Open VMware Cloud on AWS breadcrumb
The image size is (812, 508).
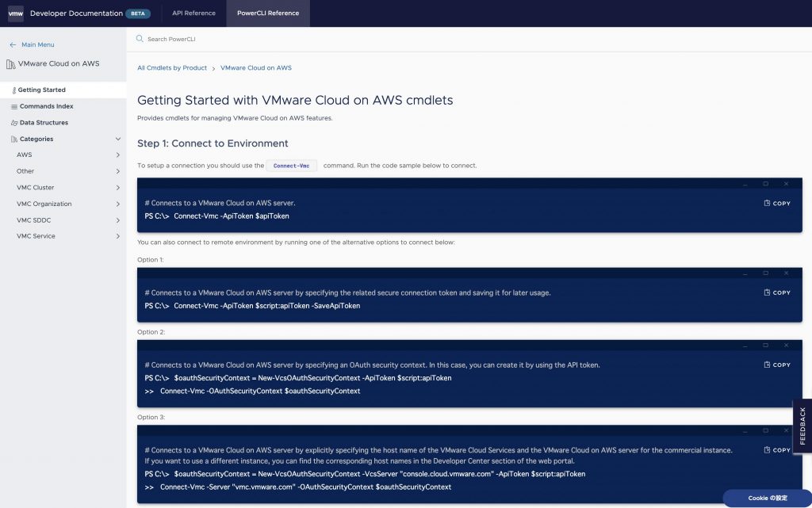[x=256, y=68]
